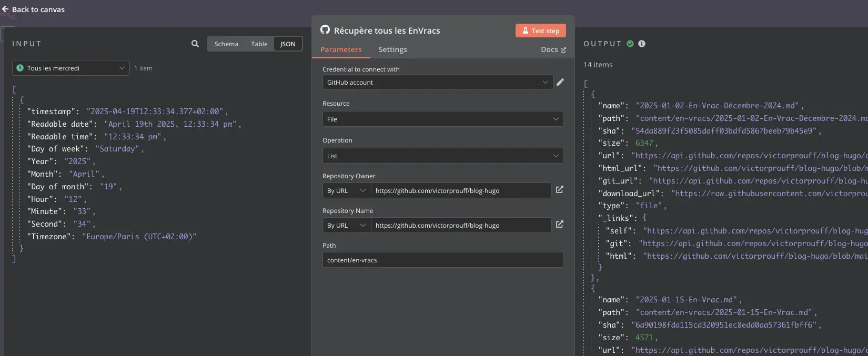Click the "_links" key in output
This screenshot has height=356, width=868.
tap(616, 218)
